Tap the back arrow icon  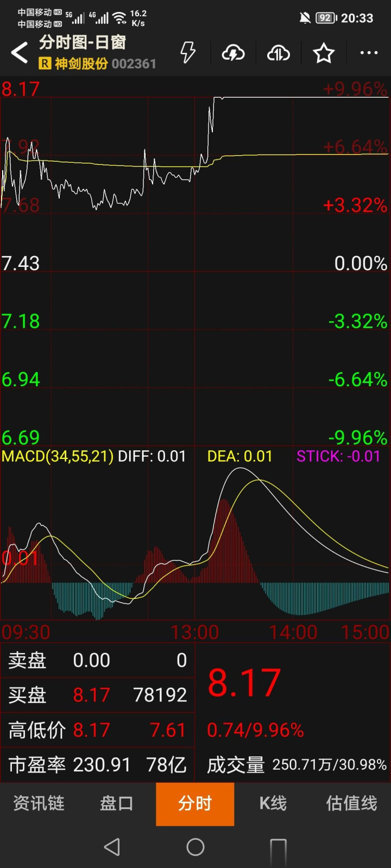tap(20, 53)
